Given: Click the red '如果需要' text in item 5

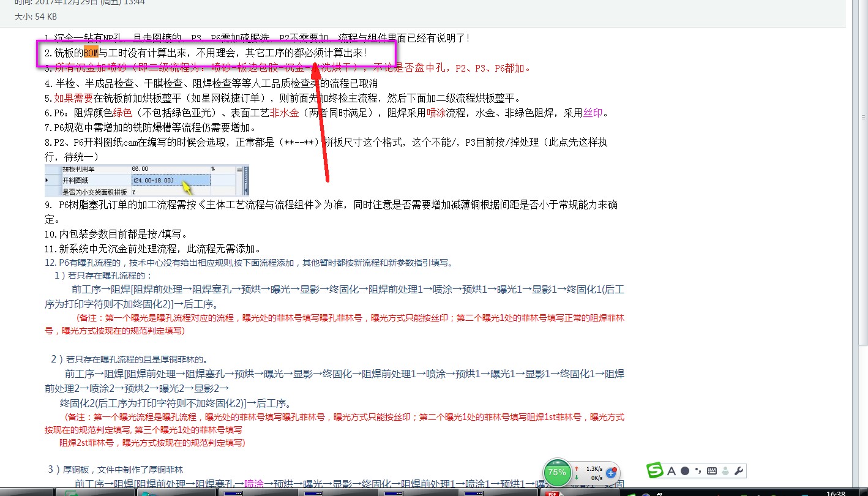Looking at the screenshot, I should (73, 98).
